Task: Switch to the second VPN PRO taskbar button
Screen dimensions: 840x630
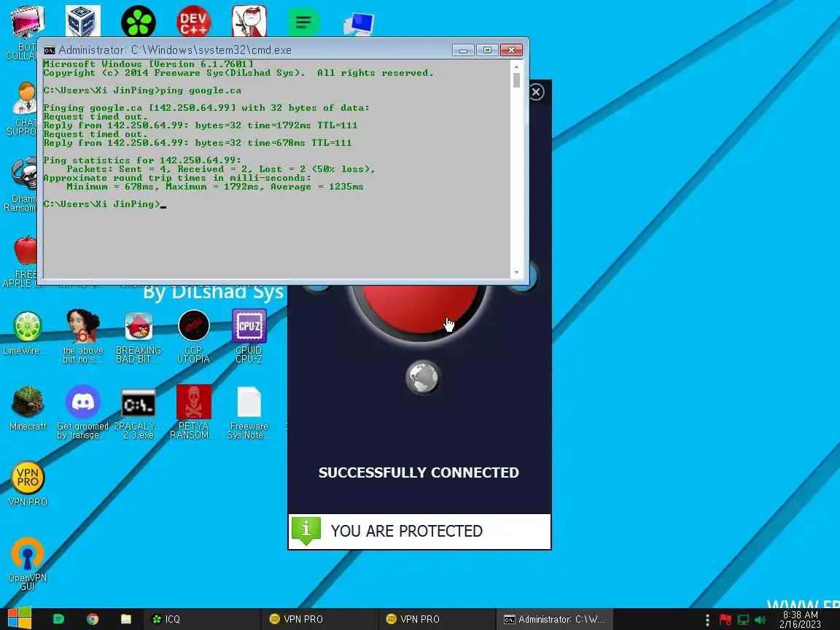Action: pos(437,619)
